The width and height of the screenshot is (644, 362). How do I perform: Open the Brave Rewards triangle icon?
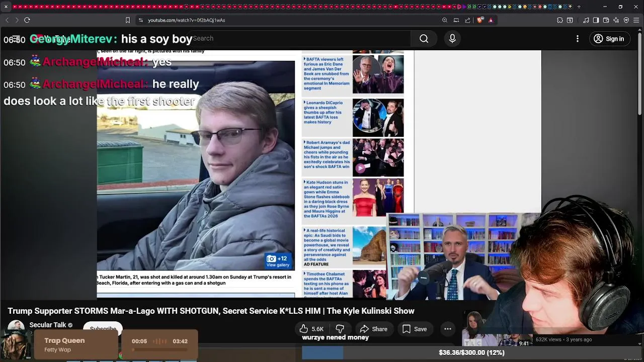[491, 20]
